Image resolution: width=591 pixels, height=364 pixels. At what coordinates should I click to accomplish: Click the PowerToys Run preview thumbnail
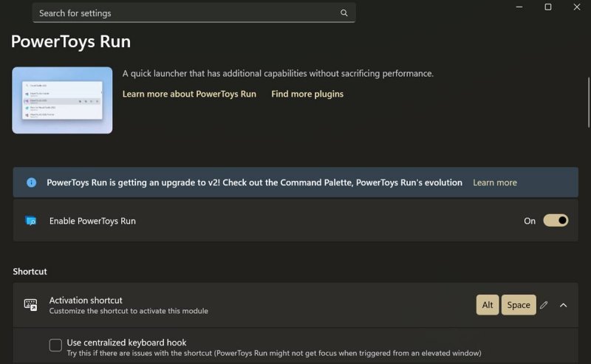(62, 100)
